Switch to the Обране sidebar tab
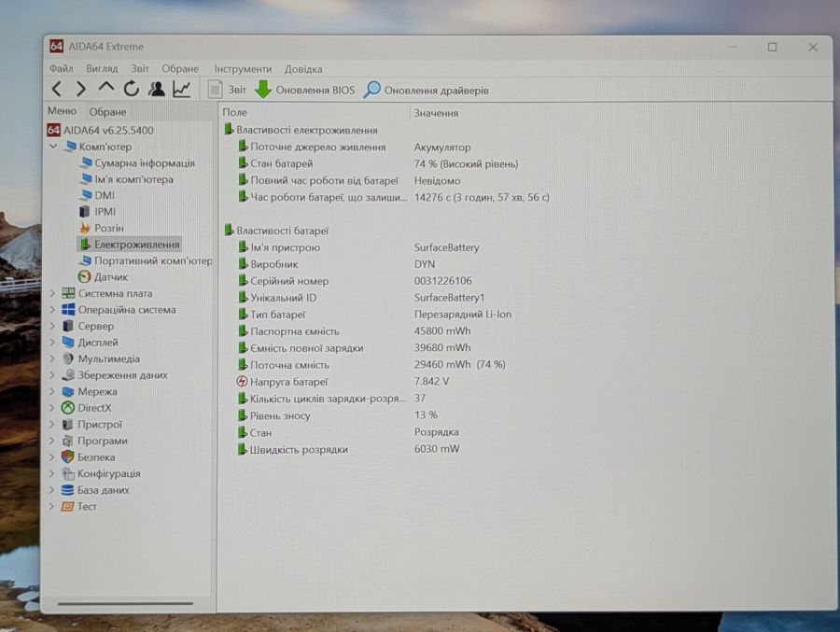Screen dimensions: 840x632 pyautogui.click(x=107, y=112)
